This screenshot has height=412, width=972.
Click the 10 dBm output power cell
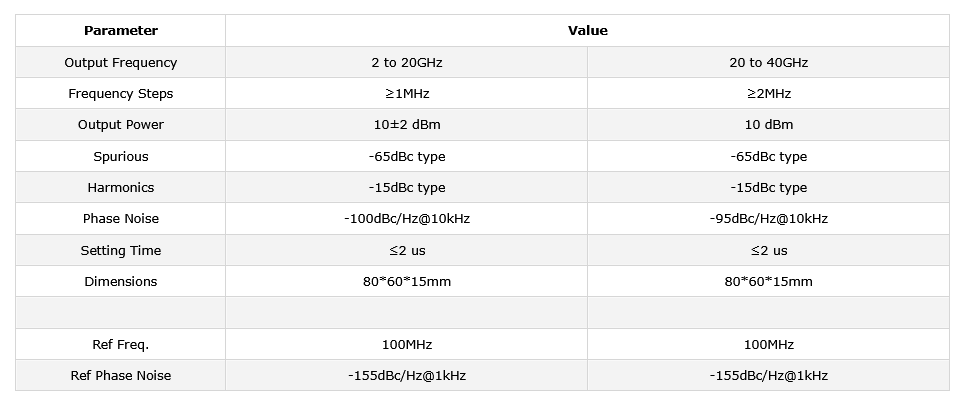(768, 125)
